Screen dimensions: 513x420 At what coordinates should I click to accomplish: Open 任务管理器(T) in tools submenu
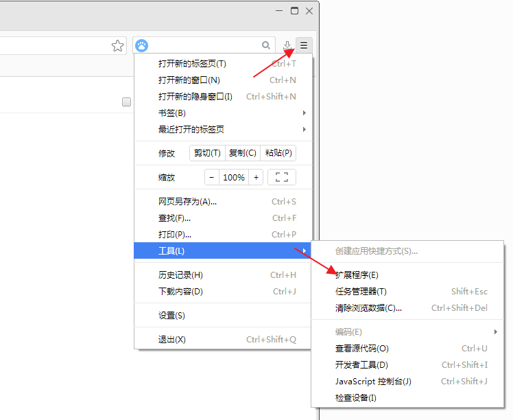[407, 292]
